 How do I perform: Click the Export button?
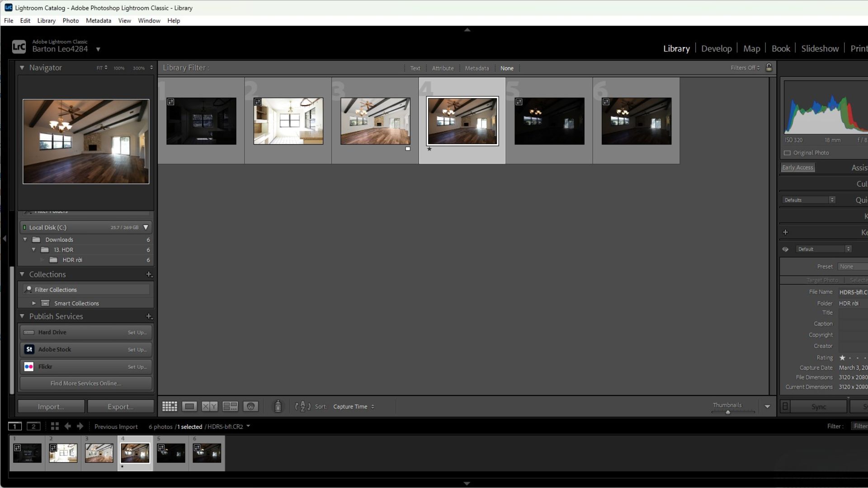[x=121, y=407]
